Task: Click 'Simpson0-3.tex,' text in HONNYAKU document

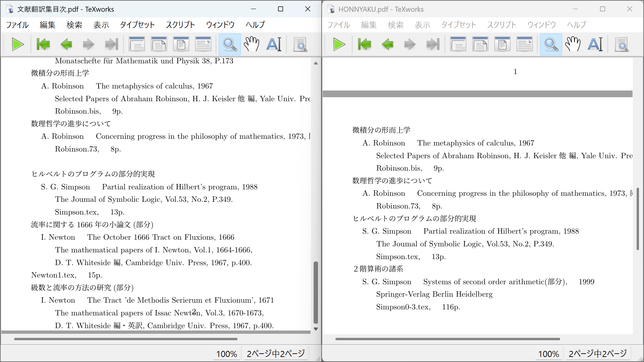Action: click(x=403, y=307)
